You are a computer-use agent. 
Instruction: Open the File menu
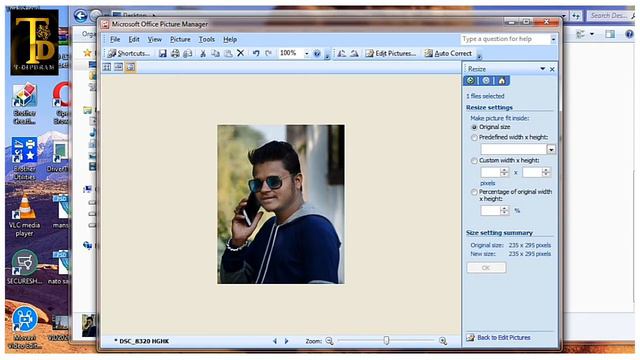[x=115, y=40]
